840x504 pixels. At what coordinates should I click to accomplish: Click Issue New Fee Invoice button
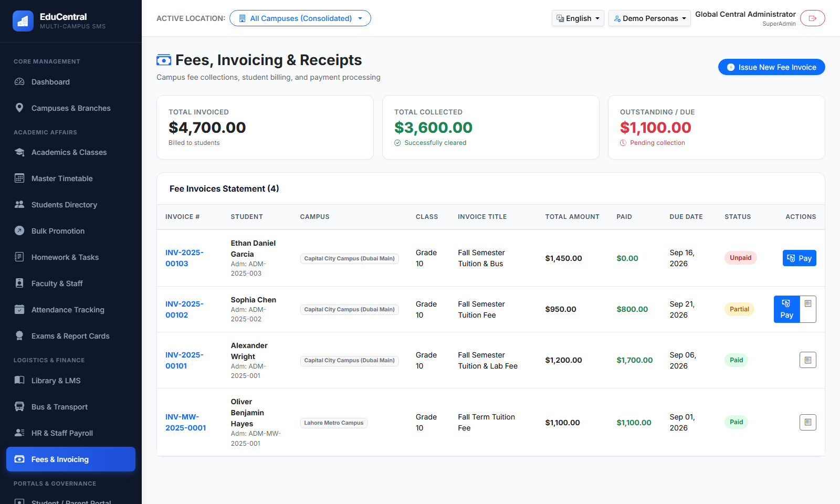tap(772, 67)
